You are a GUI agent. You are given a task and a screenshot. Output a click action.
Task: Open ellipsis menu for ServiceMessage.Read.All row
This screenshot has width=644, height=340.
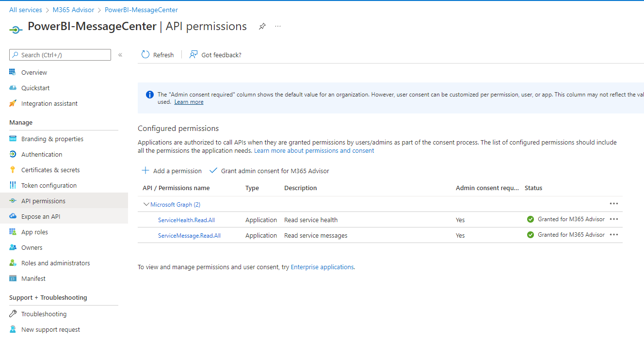click(x=614, y=235)
